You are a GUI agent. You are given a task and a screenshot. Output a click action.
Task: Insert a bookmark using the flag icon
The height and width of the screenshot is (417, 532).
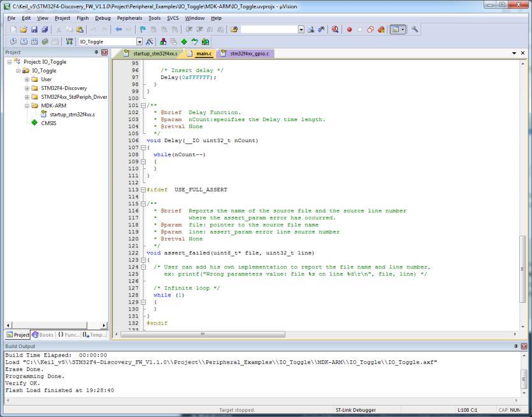coord(143,29)
